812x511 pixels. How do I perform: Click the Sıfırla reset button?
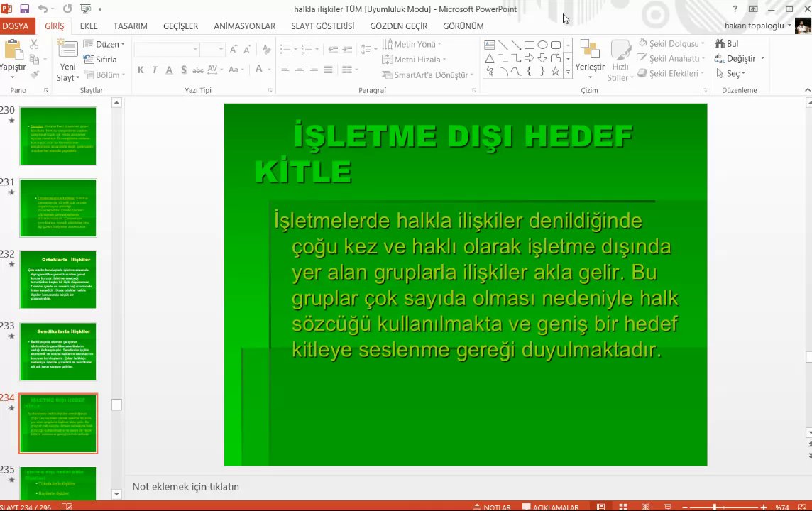(x=100, y=59)
